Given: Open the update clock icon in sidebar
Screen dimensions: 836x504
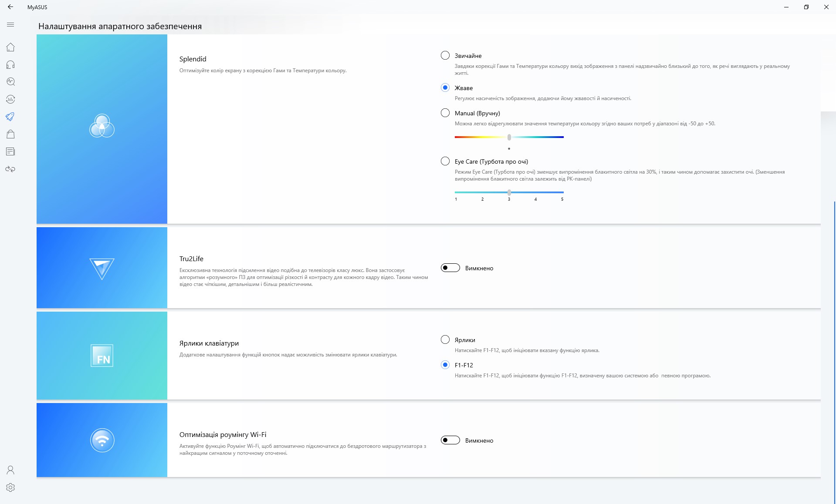Looking at the screenshot, I should pyautogui.click(x=10, y=99).
